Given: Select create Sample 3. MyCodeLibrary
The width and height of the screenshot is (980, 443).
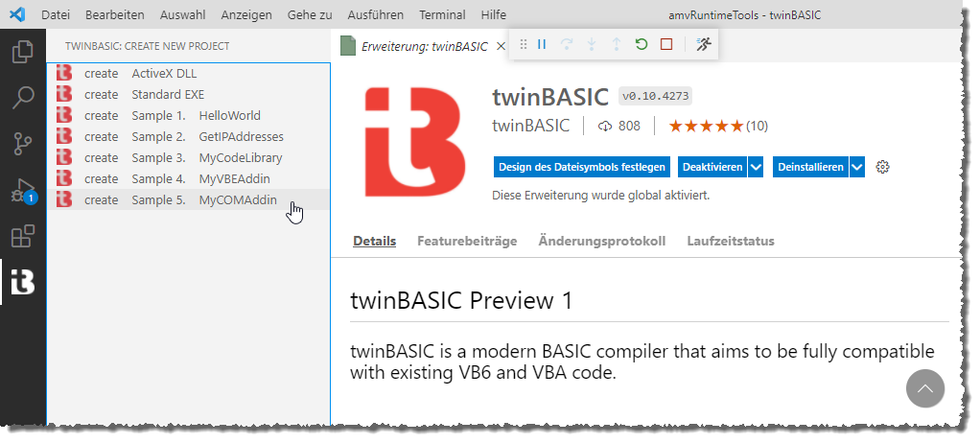Looking at the screenshot, I should pyautogui.click(x=189, y=157).
